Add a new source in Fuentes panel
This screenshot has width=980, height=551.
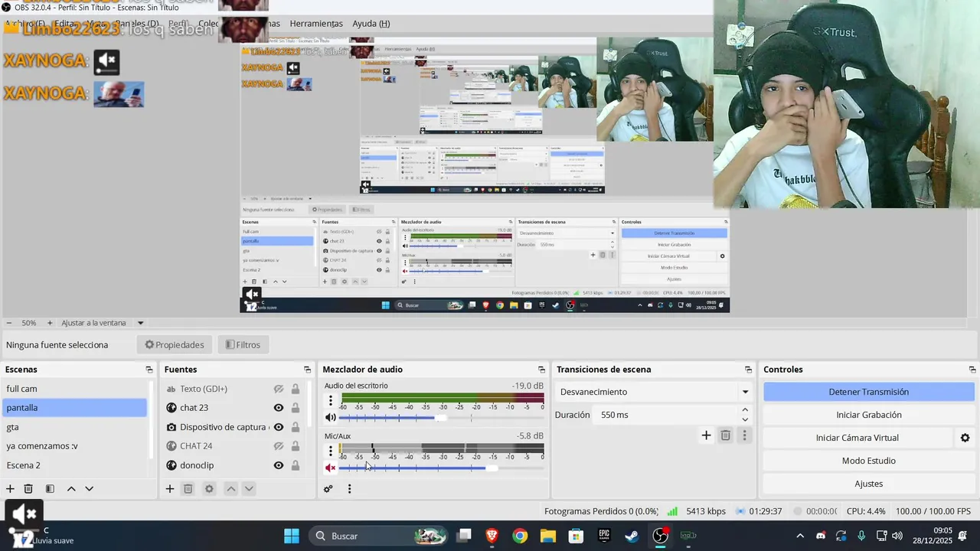[x=170, y=488]
